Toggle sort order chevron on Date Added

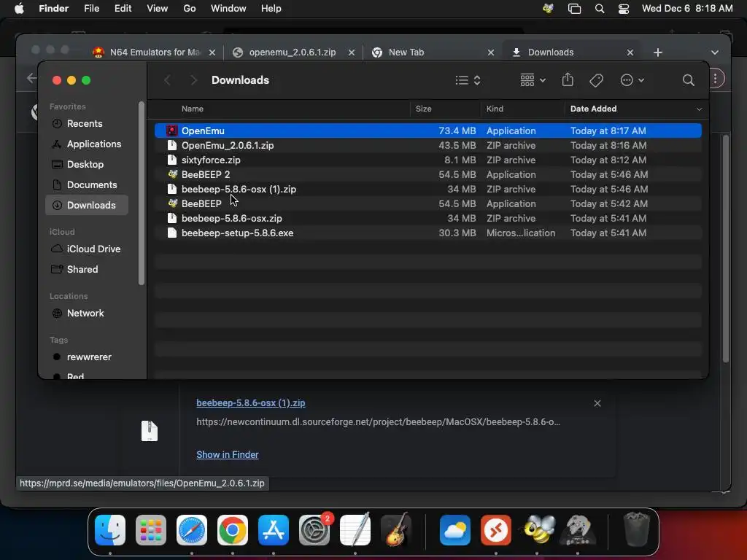tap(699, 109)
